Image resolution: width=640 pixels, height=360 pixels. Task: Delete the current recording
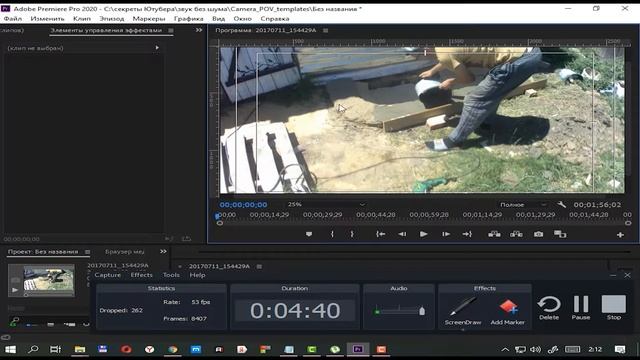549,308
